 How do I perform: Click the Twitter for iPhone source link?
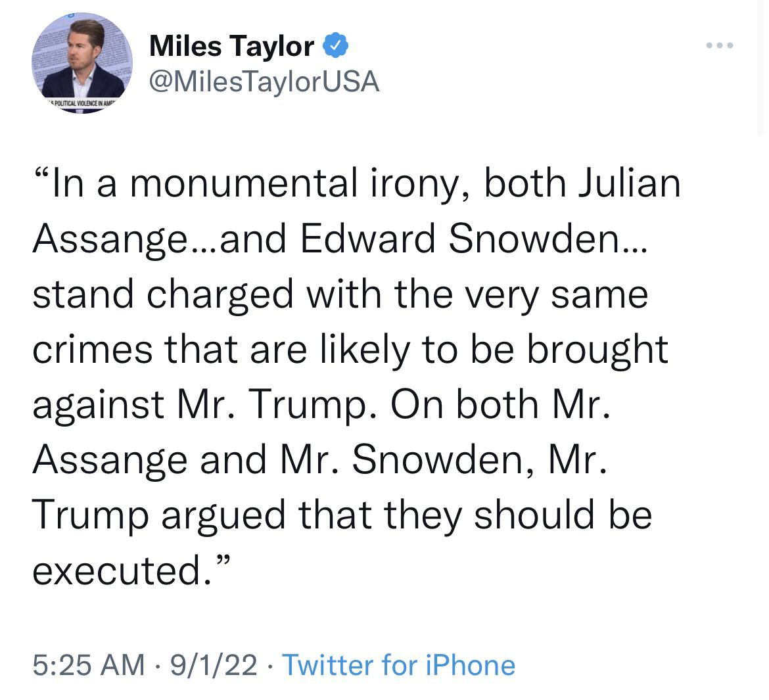point(398,665)
